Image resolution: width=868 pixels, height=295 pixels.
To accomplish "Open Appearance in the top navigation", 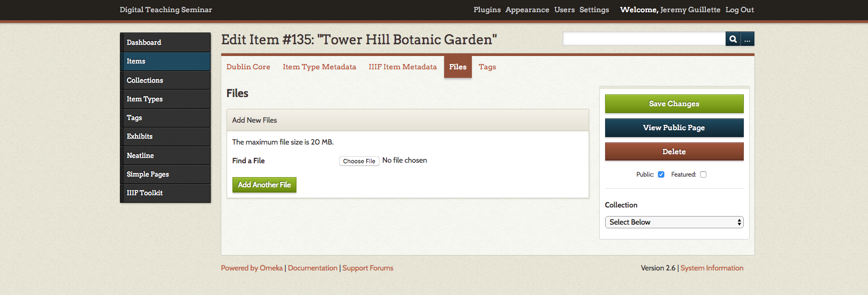I will 527,10.
